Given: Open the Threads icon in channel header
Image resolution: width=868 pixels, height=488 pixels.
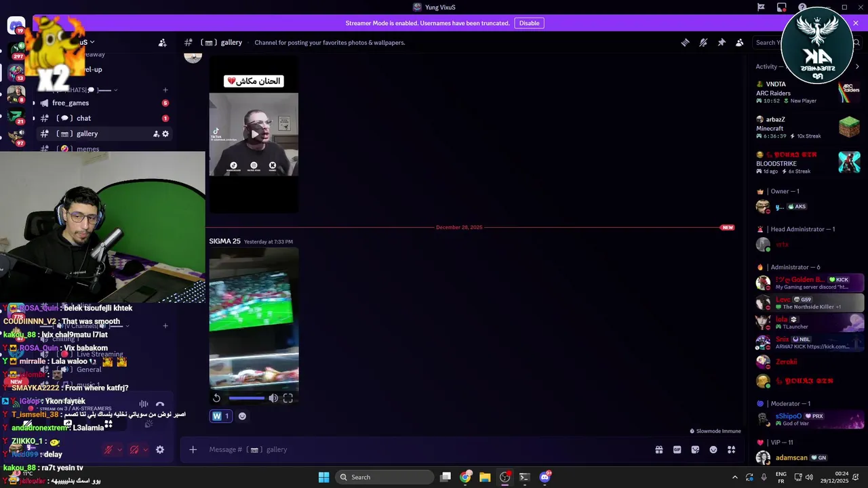Looking at the screenshot, I should tap(685, 42).
